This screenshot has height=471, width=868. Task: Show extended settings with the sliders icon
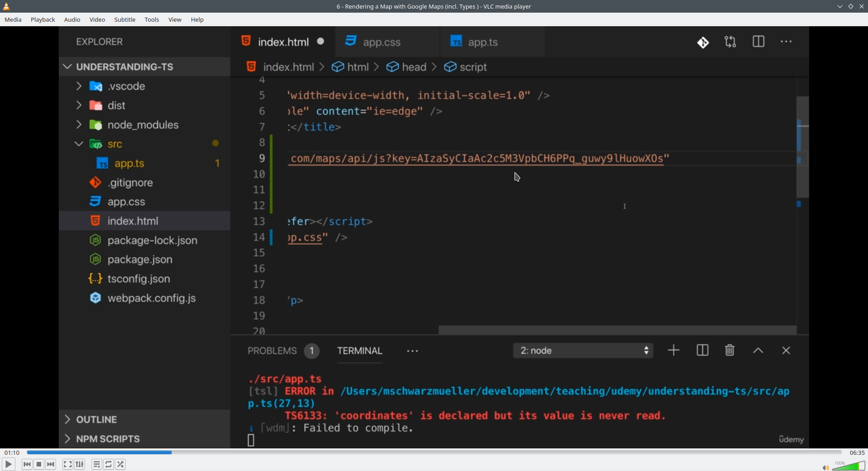click(x=80, y=464)
